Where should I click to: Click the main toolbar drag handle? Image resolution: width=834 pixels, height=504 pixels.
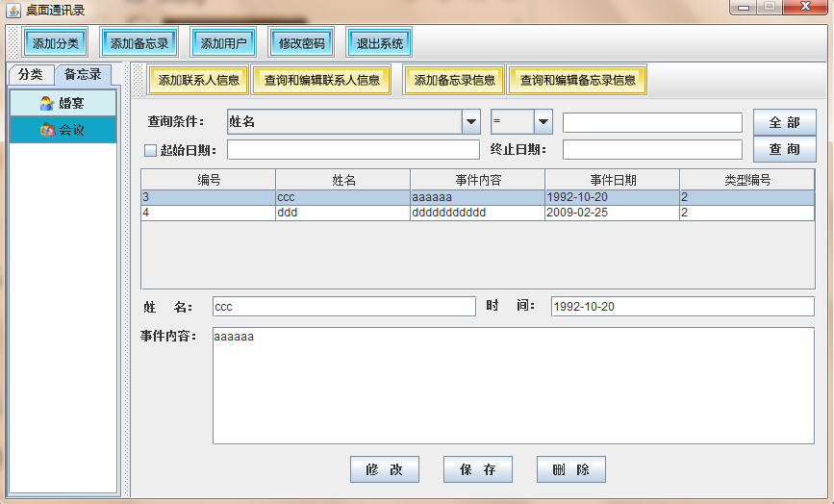click(13, 42)
